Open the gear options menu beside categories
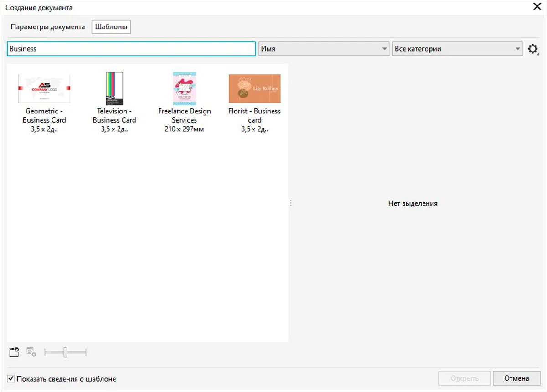Image resolution: width=547 pixels, height=392 pixels. (x=532, y=49)
